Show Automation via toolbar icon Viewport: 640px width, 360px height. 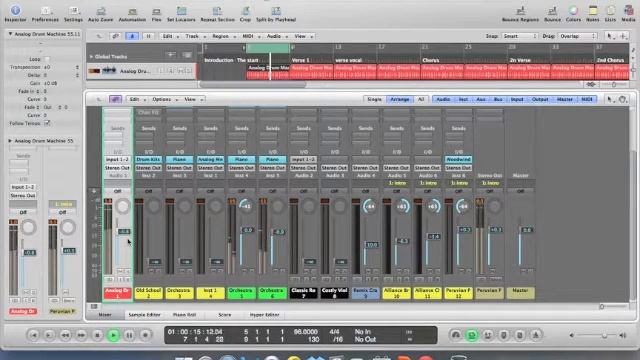click(132, 13)
